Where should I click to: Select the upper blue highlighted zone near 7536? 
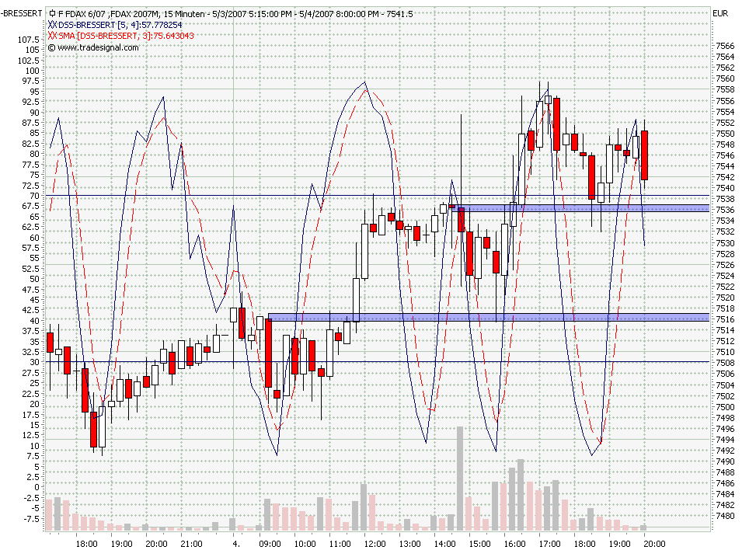(581, 208)
